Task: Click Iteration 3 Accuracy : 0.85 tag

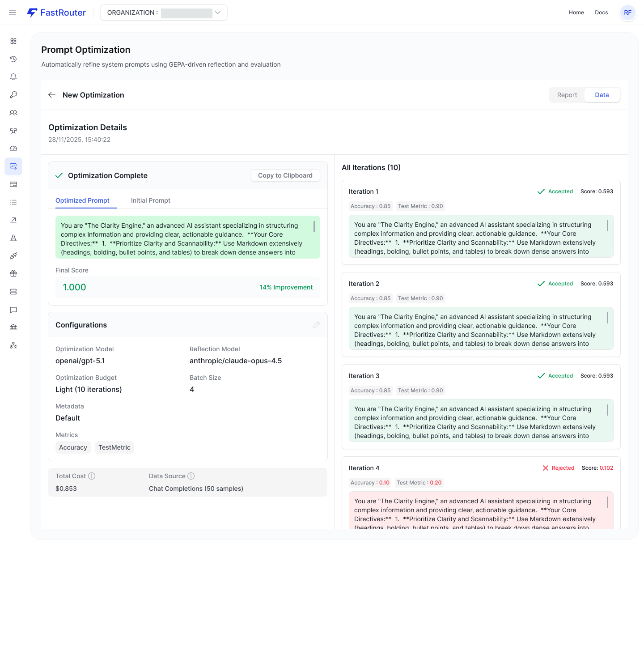Action: pyautogui.click(x=370, y=391)
